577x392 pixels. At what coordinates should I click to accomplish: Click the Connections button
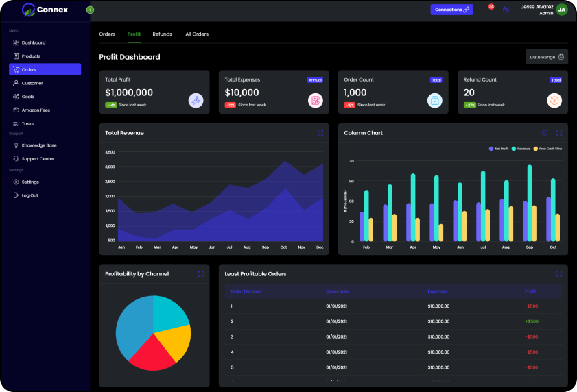[x=451, y=10]
